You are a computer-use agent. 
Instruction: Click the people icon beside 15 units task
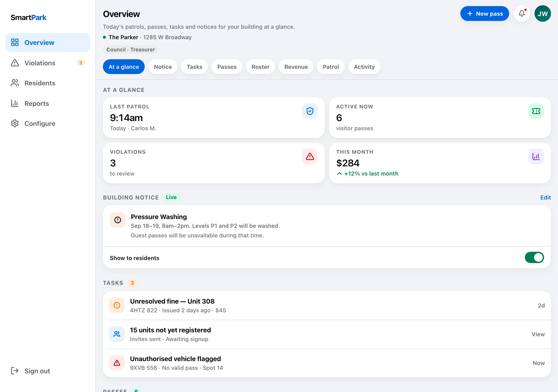click(x=117, y=334)
